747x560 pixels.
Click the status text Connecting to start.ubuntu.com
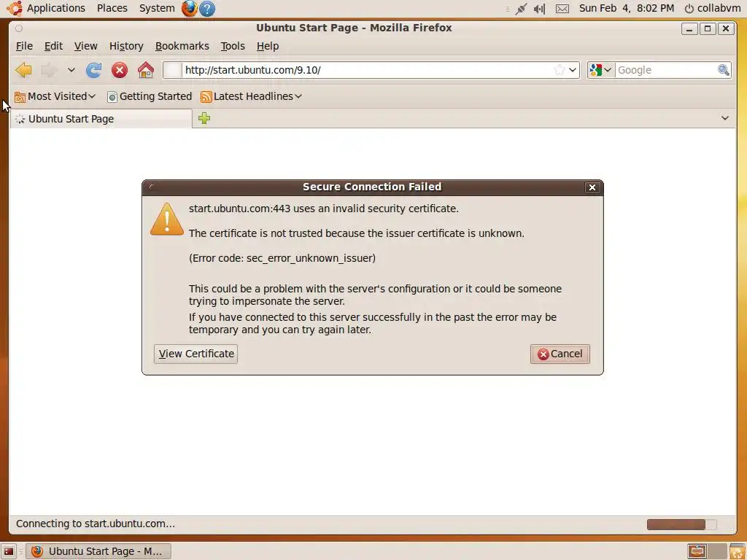click(x=96, y=524)
